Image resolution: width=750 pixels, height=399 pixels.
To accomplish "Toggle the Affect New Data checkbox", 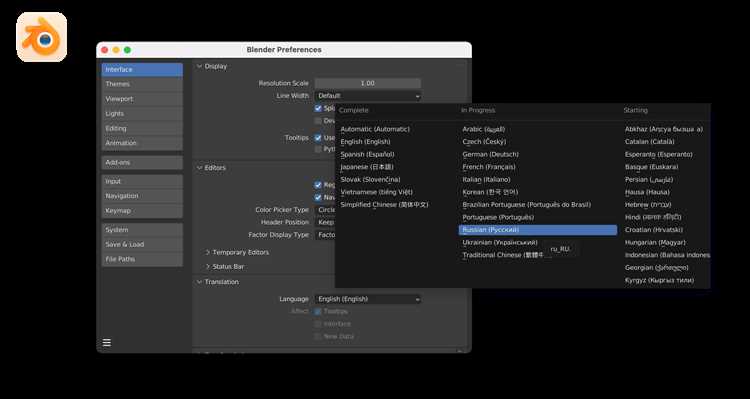I will point(318,336).
